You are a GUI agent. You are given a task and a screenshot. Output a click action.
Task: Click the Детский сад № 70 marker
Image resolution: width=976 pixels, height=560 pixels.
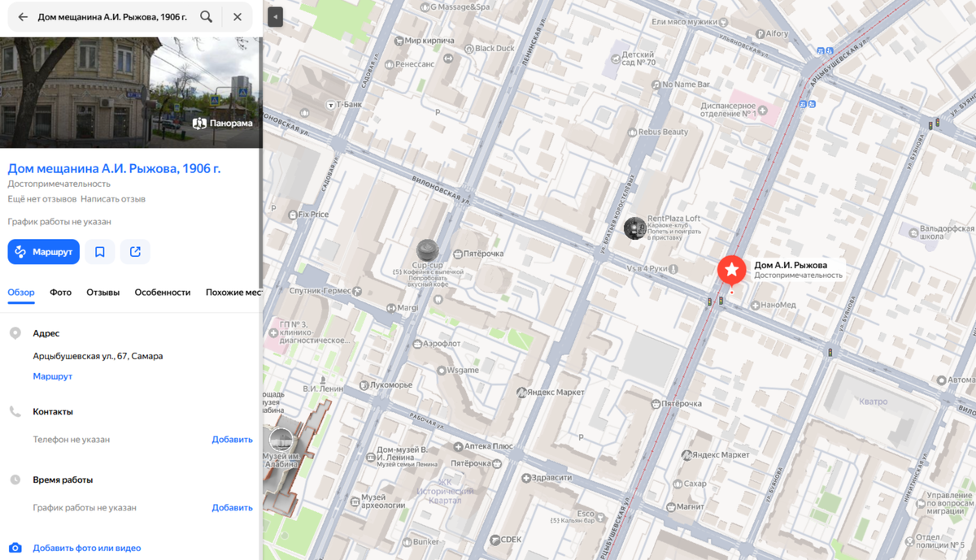(x=616, y=58)
